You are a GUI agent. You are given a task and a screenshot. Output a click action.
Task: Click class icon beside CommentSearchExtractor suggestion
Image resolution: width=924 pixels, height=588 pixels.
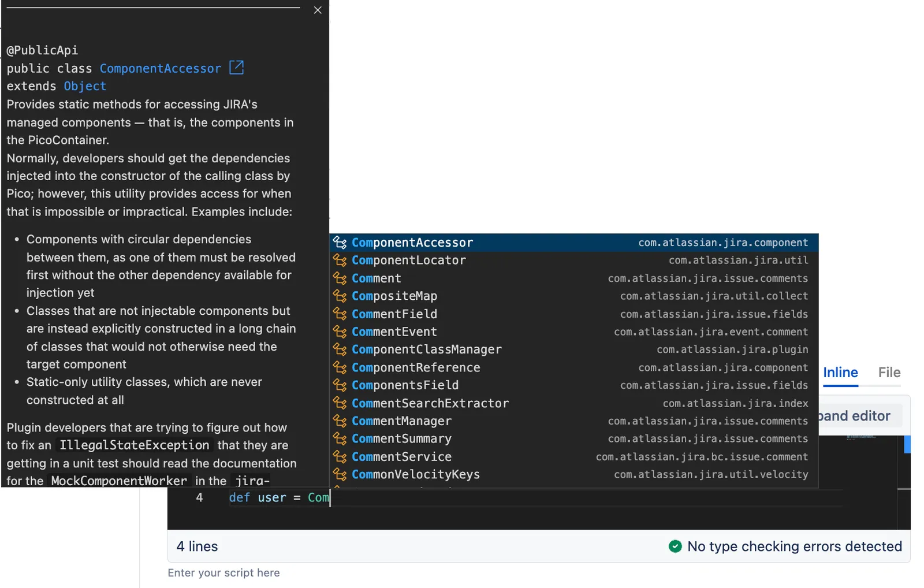[340, 403]
